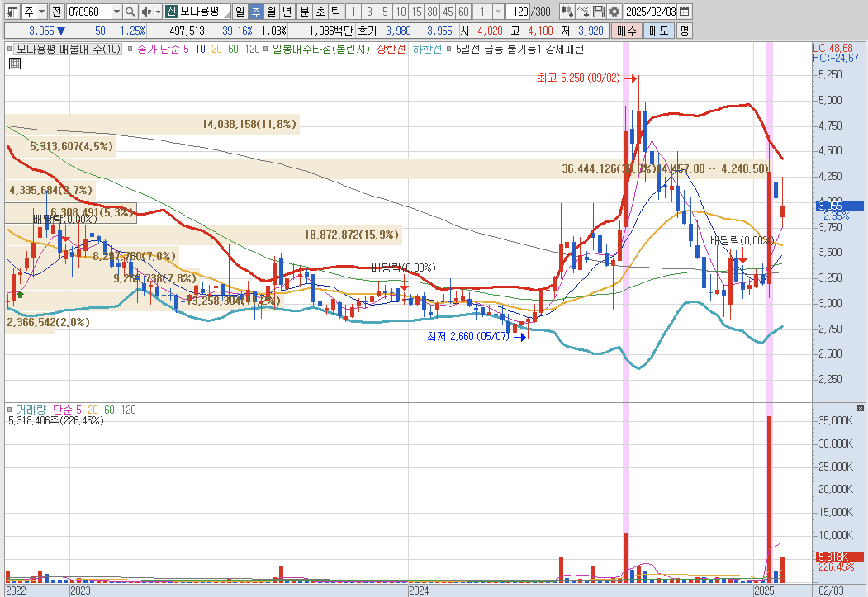Toggle the 종가 단순 moving average marker

(130, 50)
